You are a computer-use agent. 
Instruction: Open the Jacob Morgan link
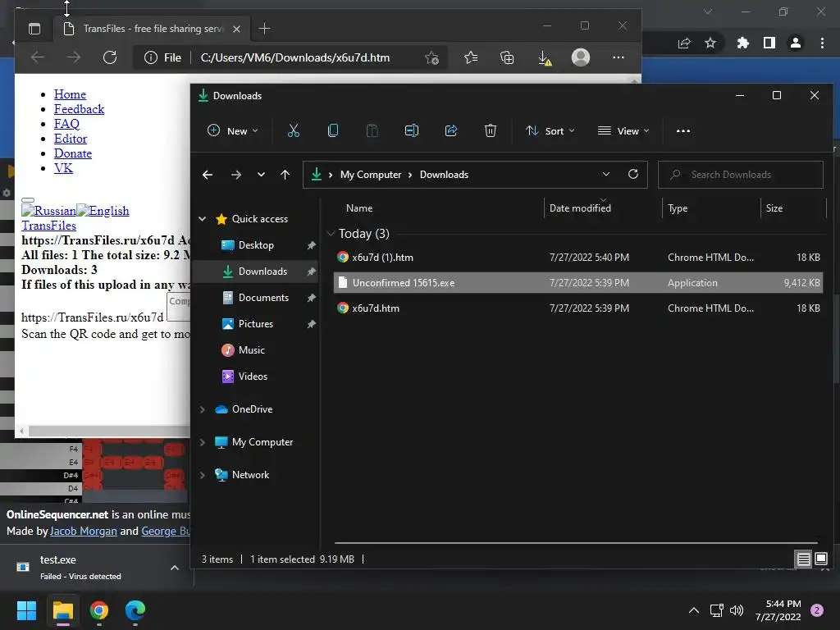point(83,531)
